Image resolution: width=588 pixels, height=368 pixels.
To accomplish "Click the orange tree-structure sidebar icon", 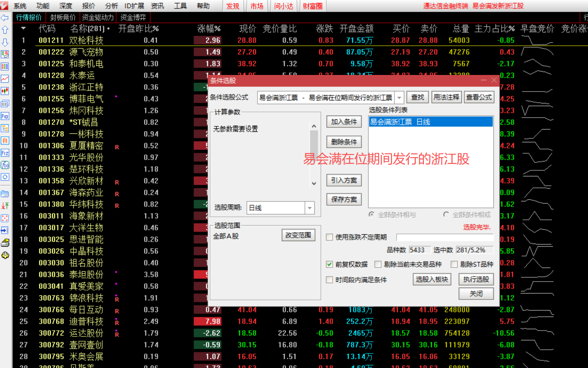I will click(x=5, y=128).
